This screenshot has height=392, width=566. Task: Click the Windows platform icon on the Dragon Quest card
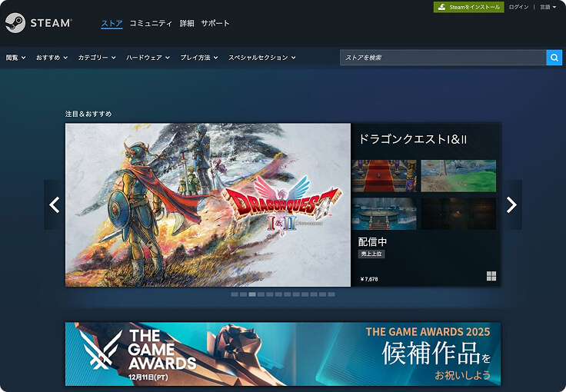(x=491, y=276)
